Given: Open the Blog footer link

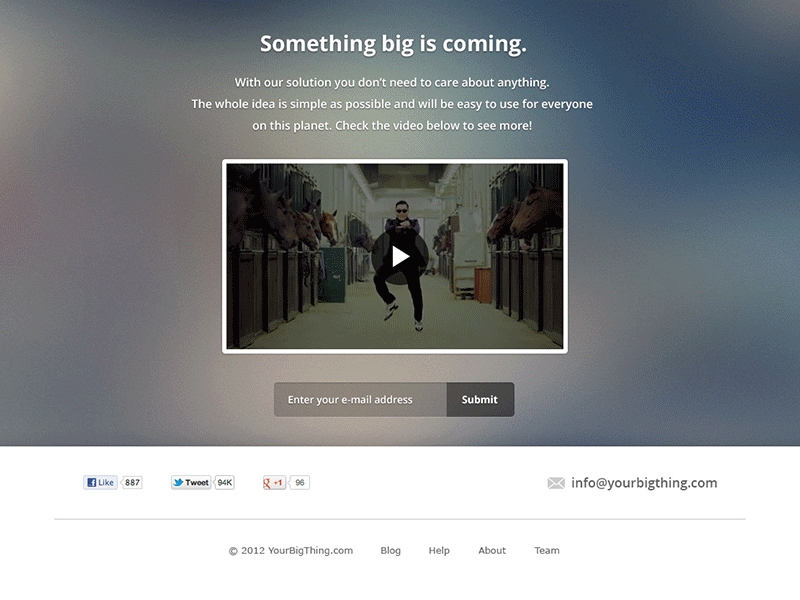Looking at the screenshot, I should 390,551.
